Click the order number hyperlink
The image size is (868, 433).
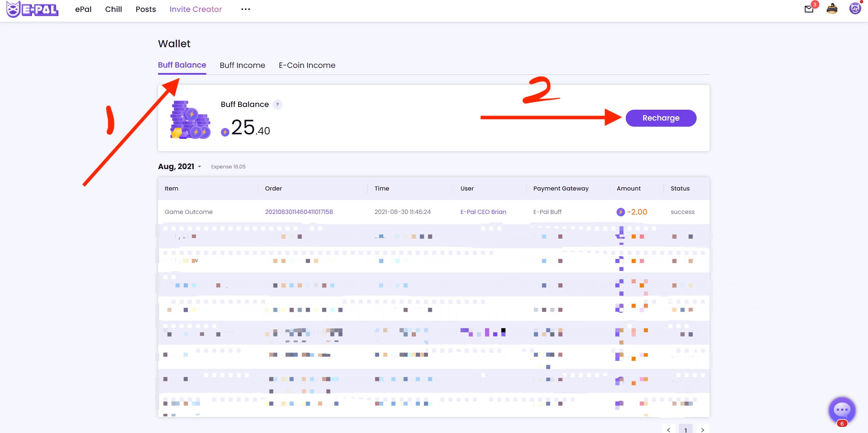(299, 212)
